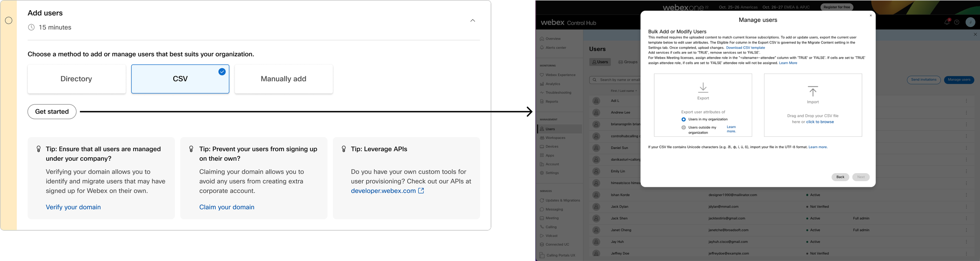Open Learn more link about UTF-8 format
The image size is (980, 261).
click(818, 147)
